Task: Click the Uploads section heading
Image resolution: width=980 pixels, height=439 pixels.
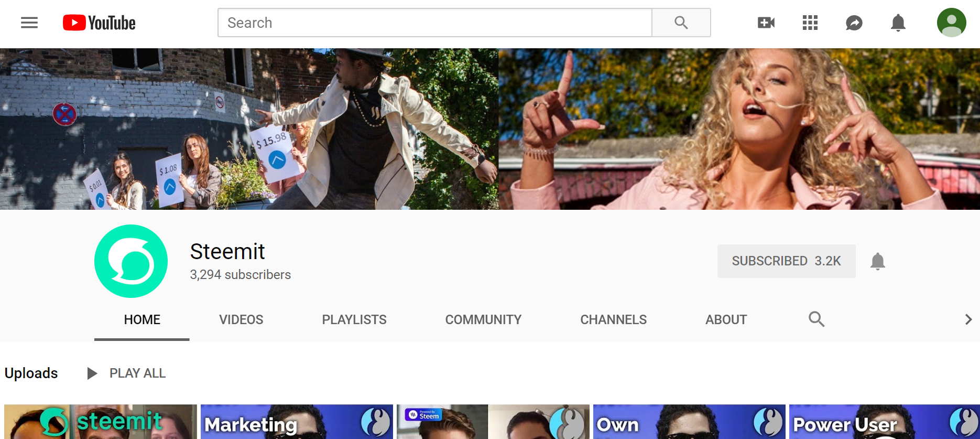Action: click(31, 373)
